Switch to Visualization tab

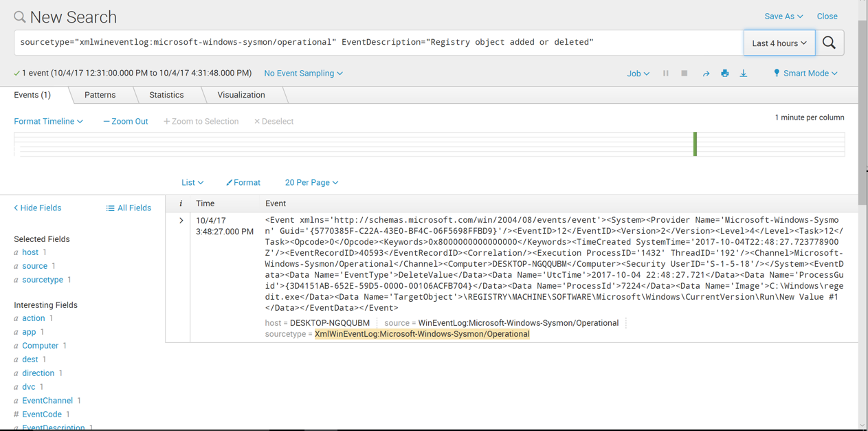click(x=241, y=95)
